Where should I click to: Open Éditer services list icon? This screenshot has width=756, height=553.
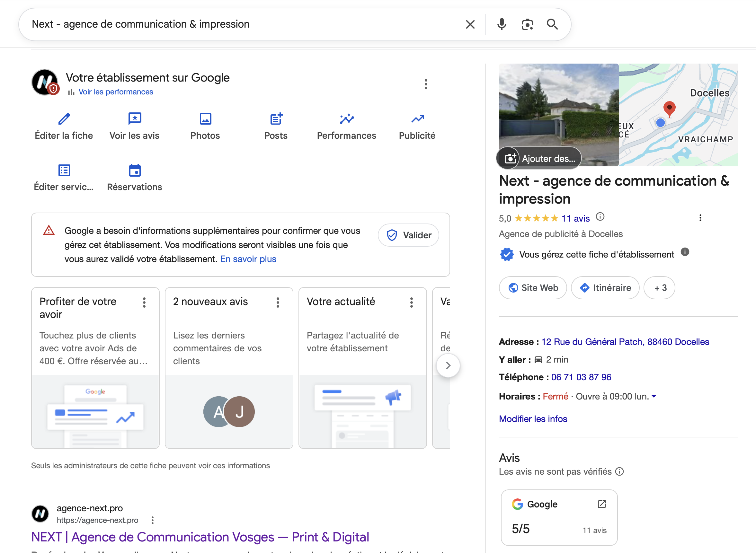(x=64, y=170)
